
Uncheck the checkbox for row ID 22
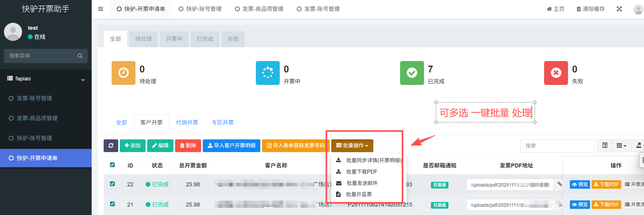pyautogui.click(x=112, y=184)
